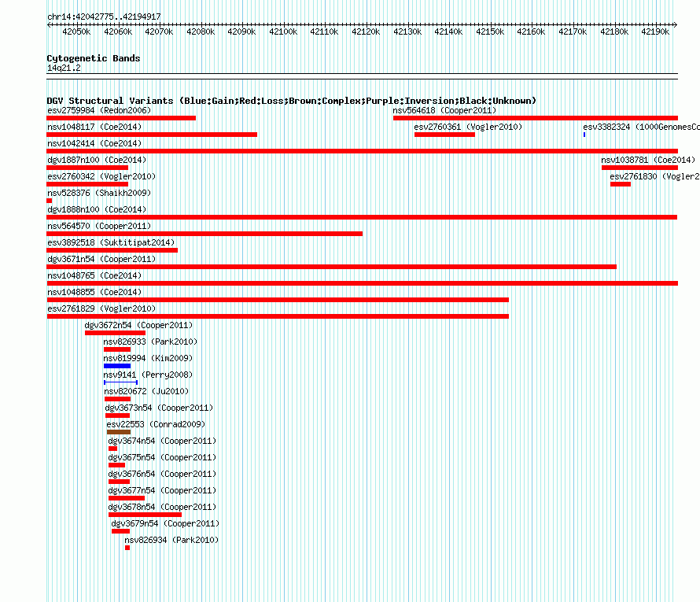Open esv2761829 (Vogler2010) variant
Viewport: 700px width, 602px height.
click(101, 308)
